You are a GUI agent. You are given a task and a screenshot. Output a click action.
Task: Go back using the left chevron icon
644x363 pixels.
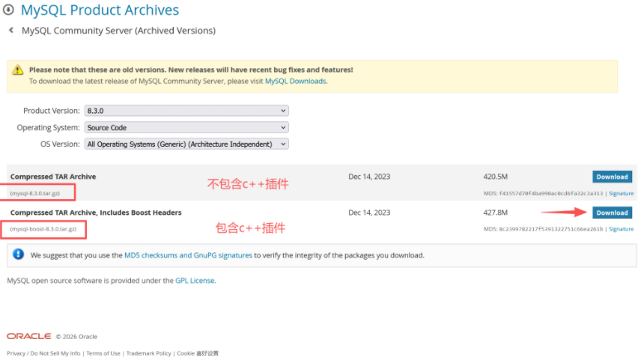pos(11,30)
